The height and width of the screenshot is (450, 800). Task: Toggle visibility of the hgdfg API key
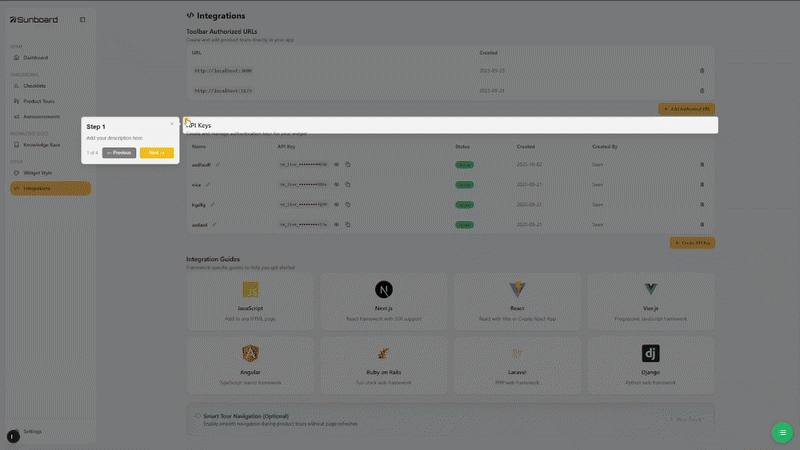pos(336,204)
